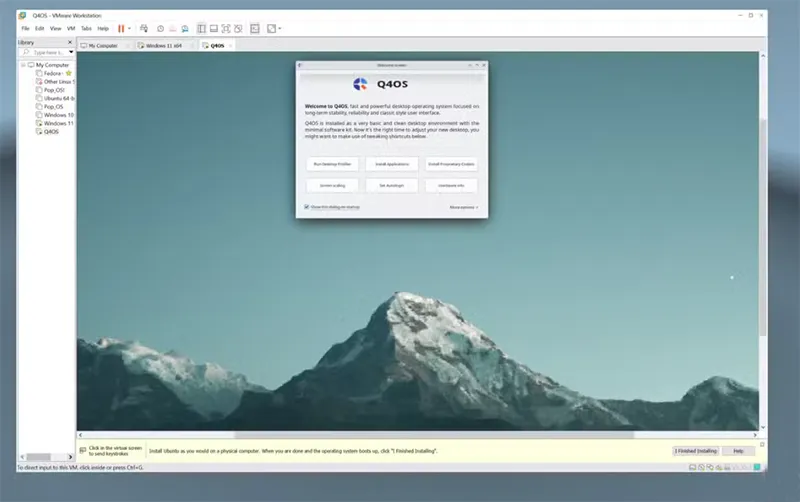Click the Hardware info button
800x502 pixels.
click(451, 185)
